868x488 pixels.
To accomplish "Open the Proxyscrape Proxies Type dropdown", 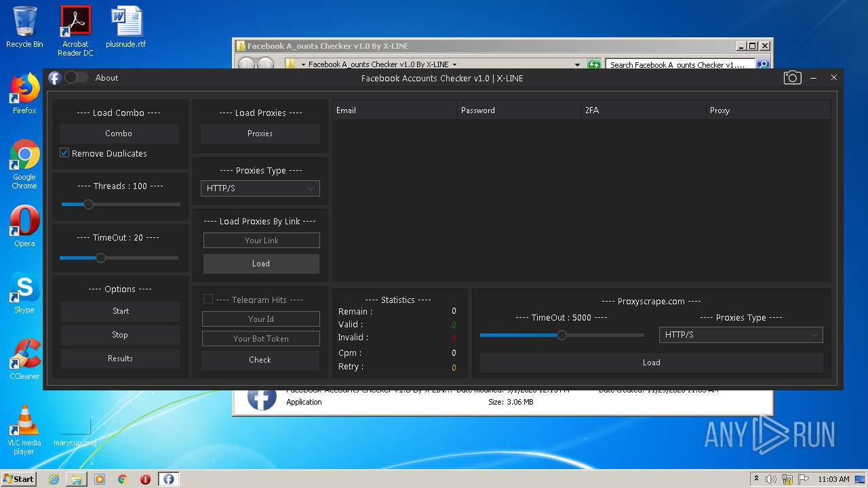I will point(741,335).
